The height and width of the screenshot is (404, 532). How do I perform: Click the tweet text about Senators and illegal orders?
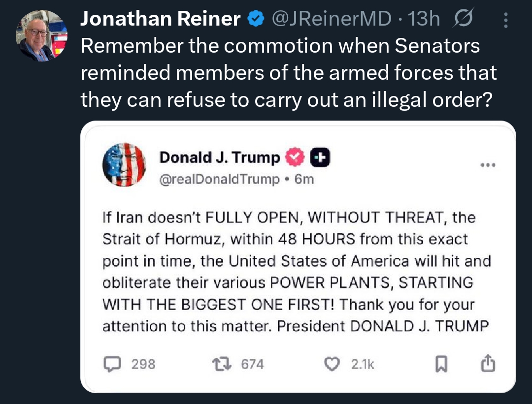click(288, 73)
